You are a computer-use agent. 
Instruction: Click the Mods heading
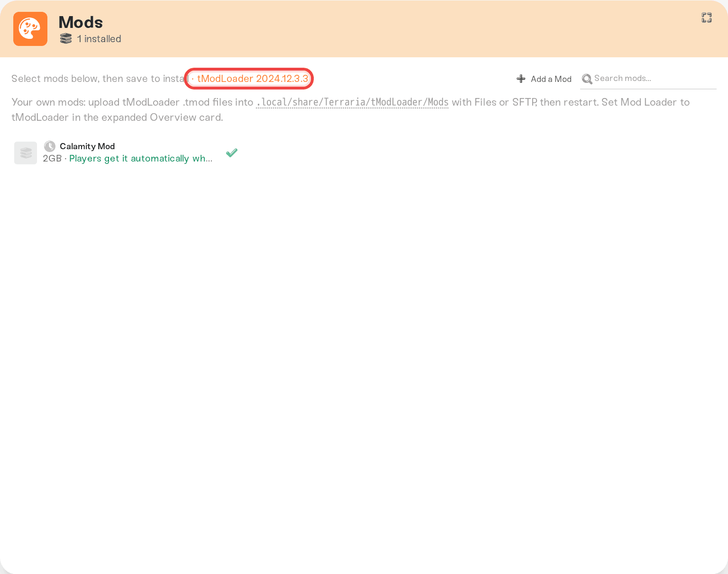(x=81, y=22)
